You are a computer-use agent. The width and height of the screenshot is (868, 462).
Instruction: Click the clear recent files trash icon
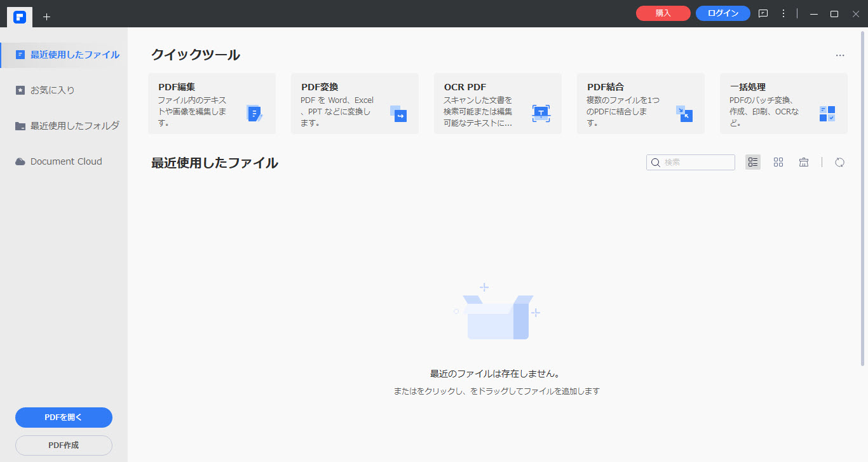(804, 162)
